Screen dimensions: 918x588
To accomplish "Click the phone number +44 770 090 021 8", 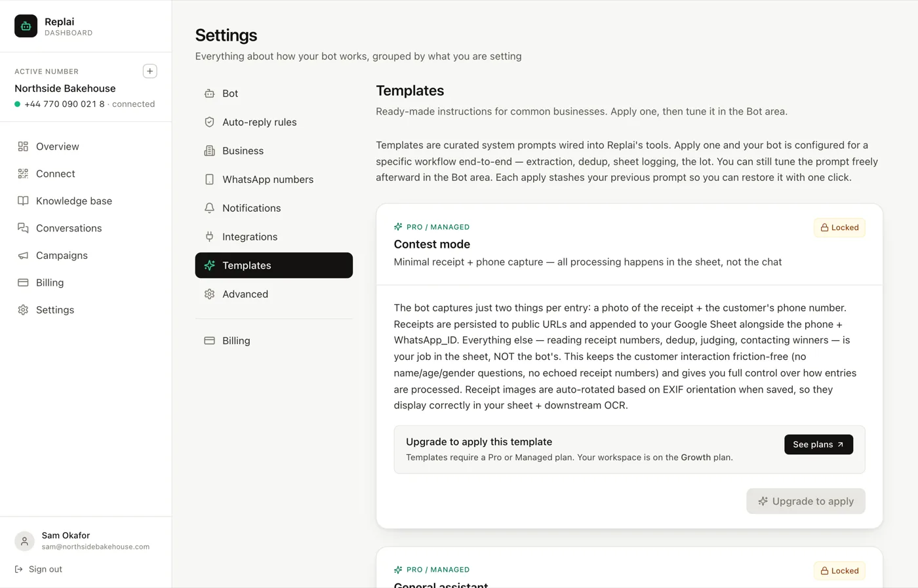I will (64, 104).
